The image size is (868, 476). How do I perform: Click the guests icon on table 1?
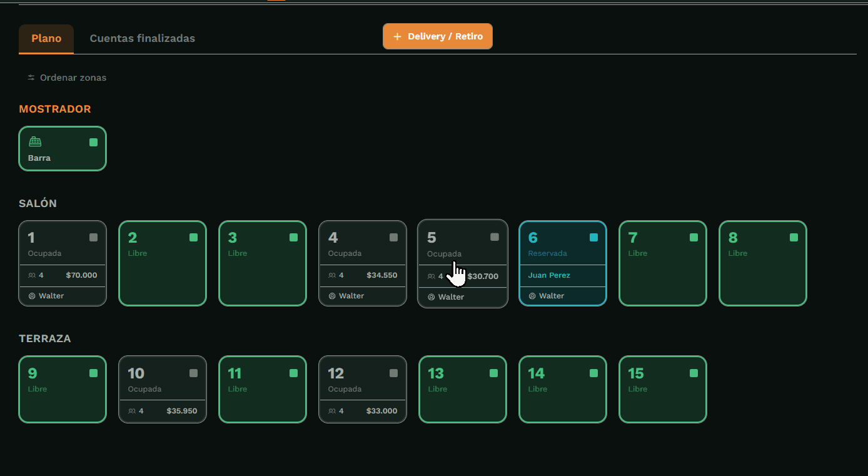coord(32,275)
